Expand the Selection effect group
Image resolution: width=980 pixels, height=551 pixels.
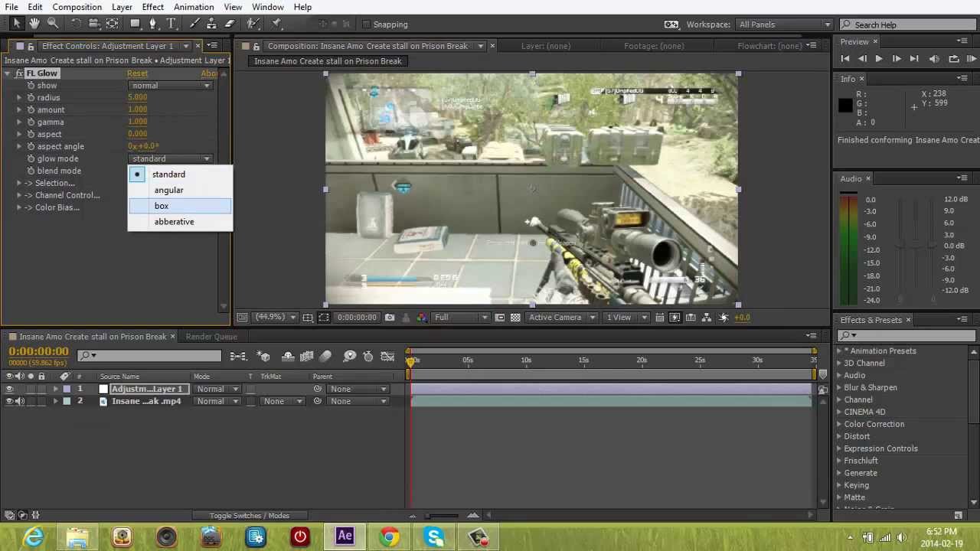click(19, 184)
